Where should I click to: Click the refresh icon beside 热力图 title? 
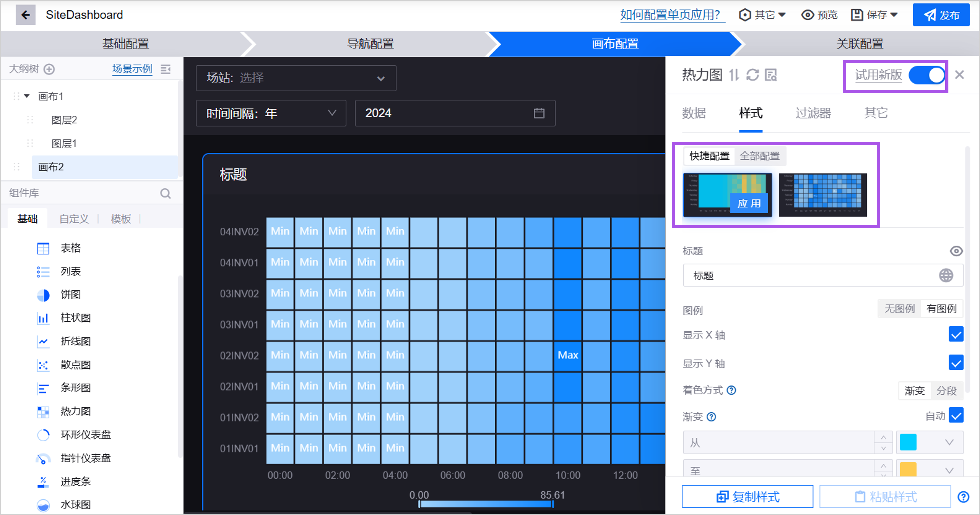click(752, 75)
